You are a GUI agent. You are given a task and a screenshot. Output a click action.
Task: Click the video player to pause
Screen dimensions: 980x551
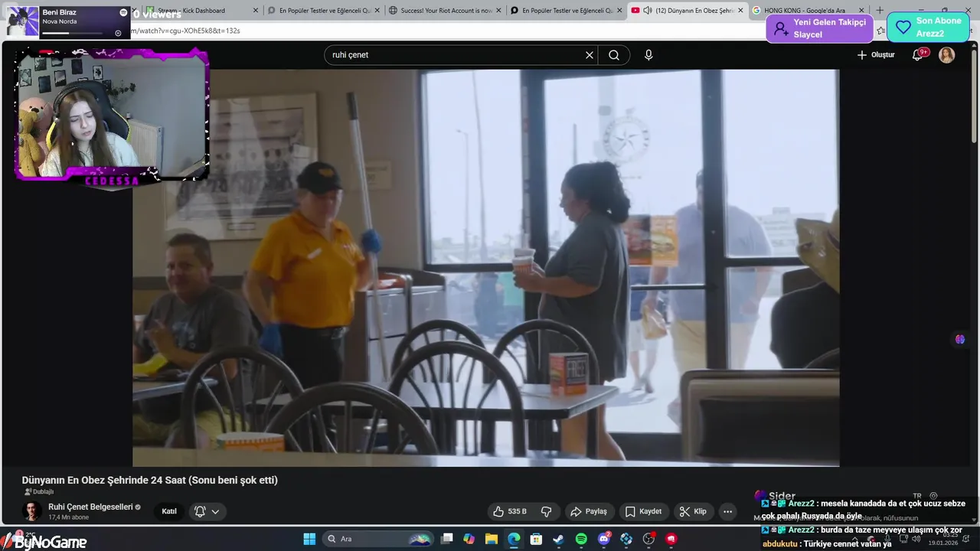[485, 268]
